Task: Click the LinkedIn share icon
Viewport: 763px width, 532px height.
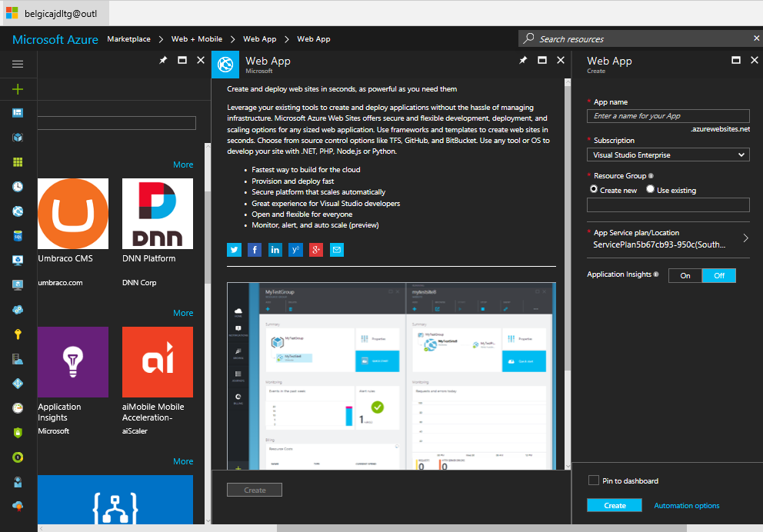Action: tap(275, 250)
